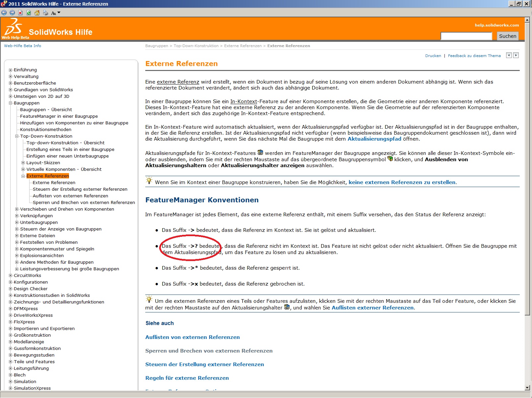Screen dimensions: 532x398
Task: Open Sperren und Brechen link under Siehe auch
Action: (x=209, y=351)
